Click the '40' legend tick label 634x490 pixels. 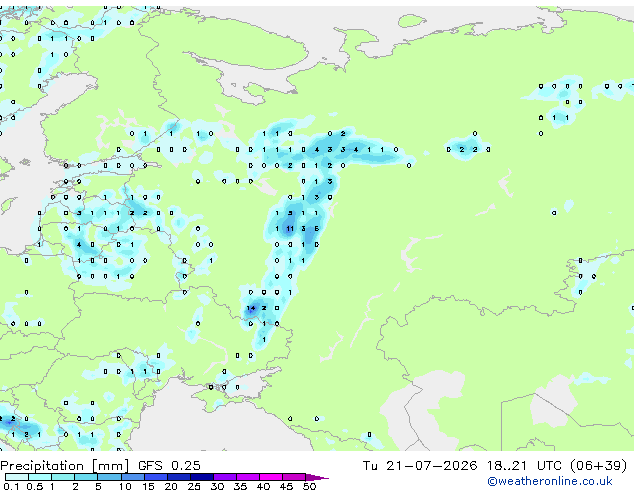click(x=263, y=486)
